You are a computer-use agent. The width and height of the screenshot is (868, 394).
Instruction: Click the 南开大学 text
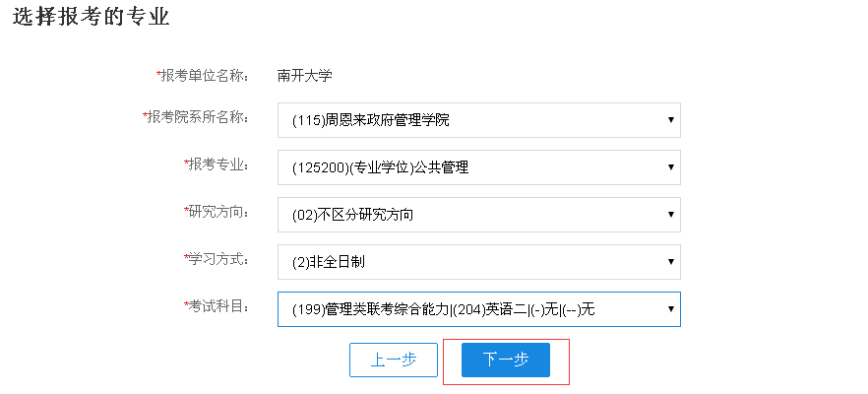point(305,74)
